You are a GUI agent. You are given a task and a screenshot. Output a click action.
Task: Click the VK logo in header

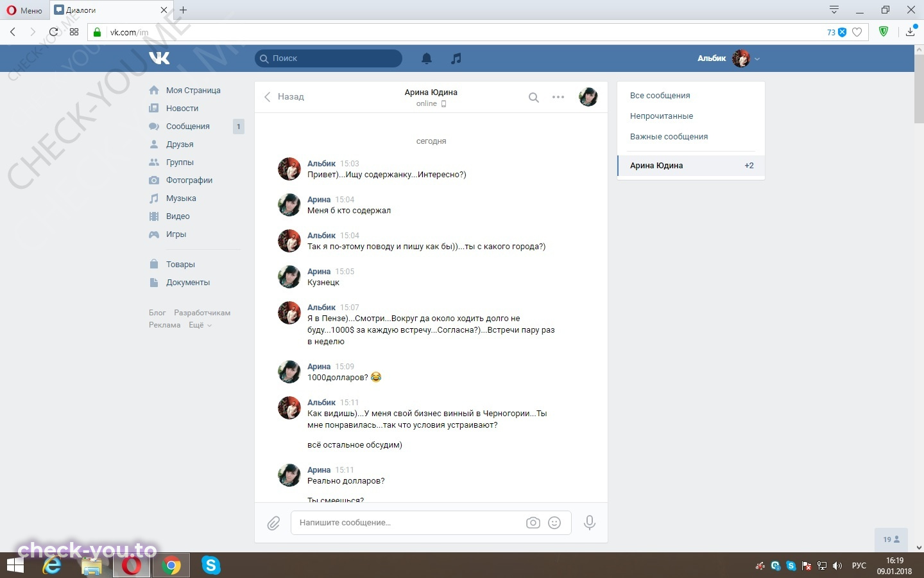point(159,58)
